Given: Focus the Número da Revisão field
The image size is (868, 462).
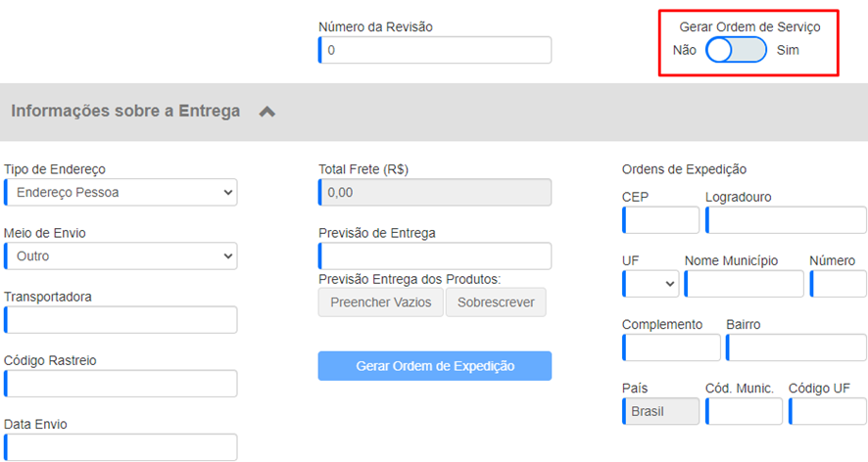Looking at the screenshot, I should [435, 50].
